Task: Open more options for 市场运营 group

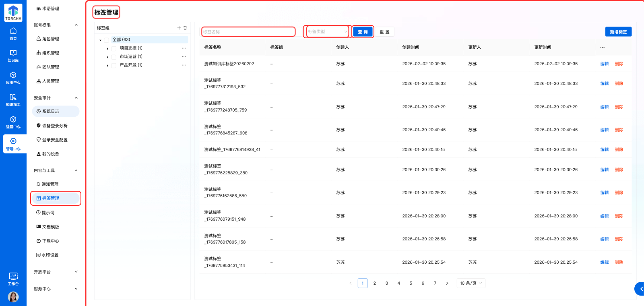Action: [x=184, y=56]
